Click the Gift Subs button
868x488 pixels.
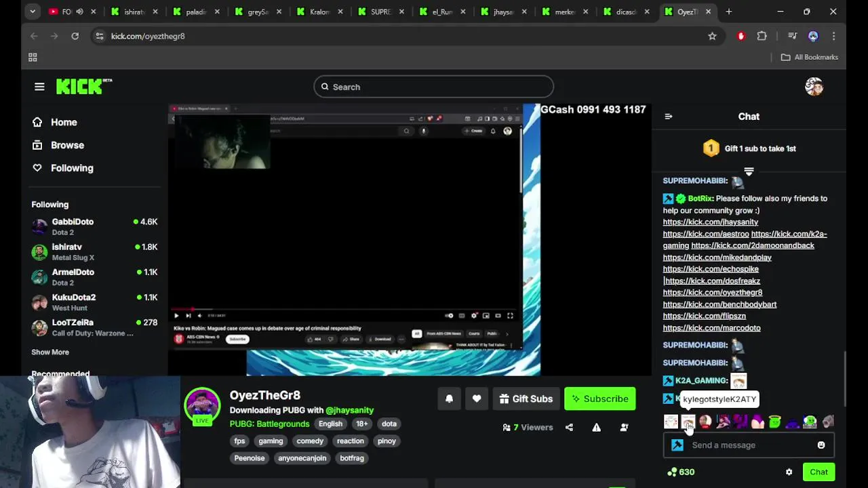[526, 399]
